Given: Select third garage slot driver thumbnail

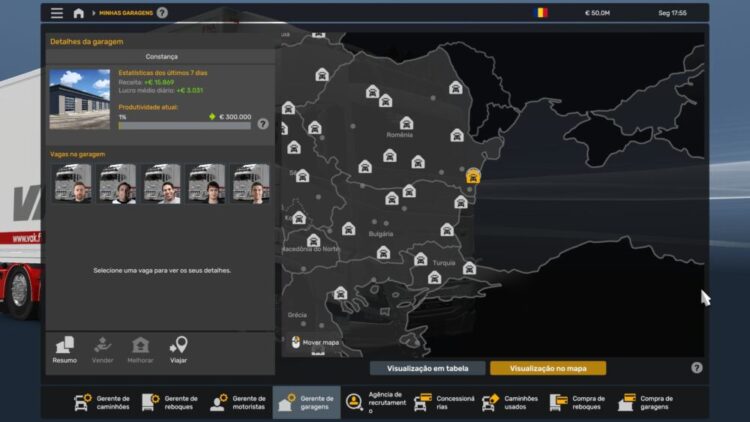Looking at the screenshot, I should 162,184.
